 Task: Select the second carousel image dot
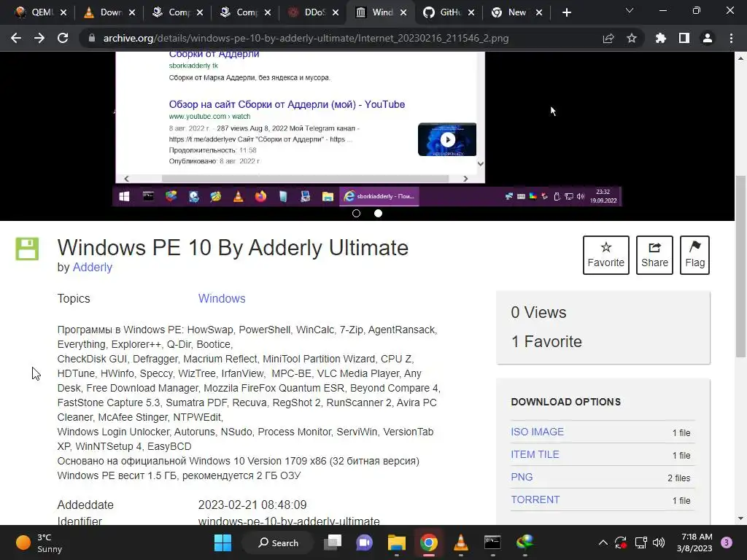pyautogui.click(x=379, y=214)
